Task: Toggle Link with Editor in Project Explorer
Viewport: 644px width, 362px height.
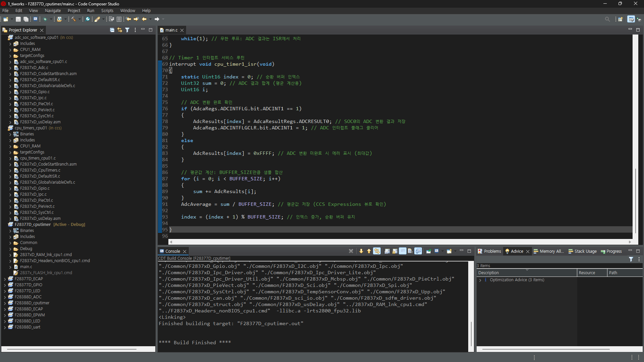Action: click(120, 30)
